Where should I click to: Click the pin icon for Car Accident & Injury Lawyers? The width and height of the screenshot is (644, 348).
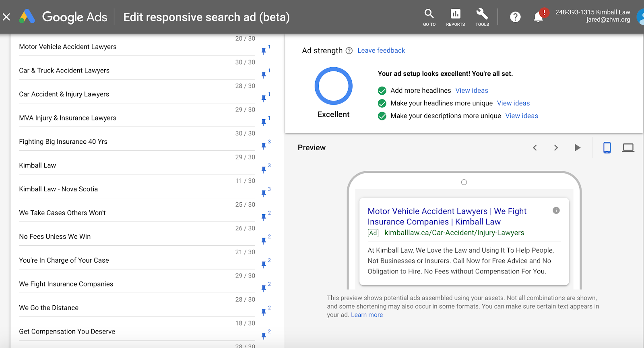(x=264, y=99)
